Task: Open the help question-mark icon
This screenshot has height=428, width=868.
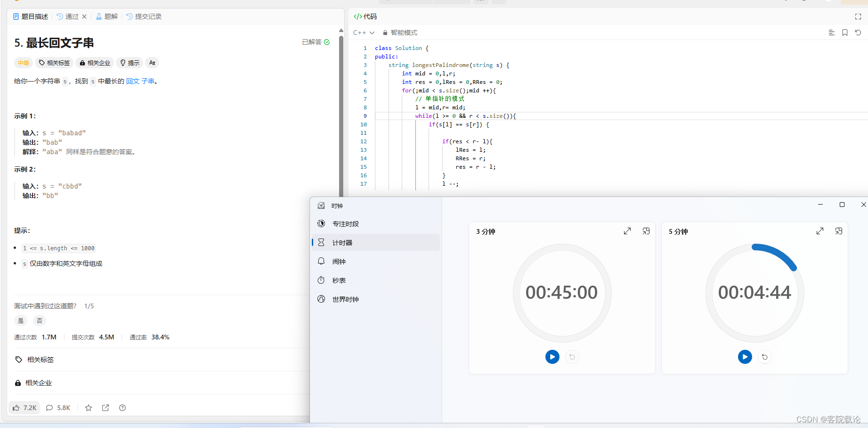Action: coord(122,408)
